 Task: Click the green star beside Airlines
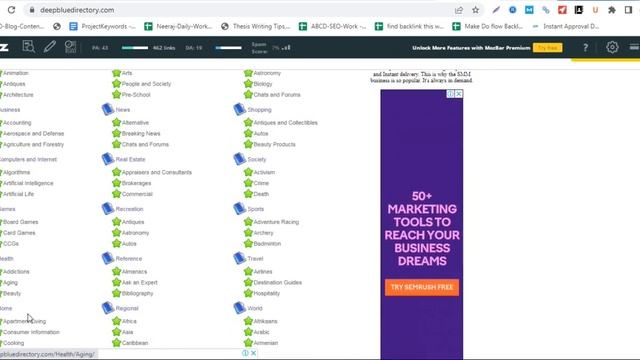click(x=248, y=271)
